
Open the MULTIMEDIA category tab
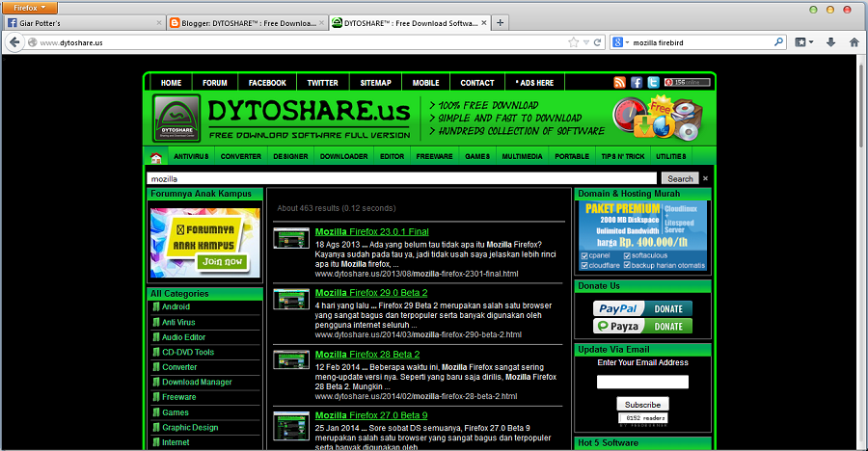coord(522,157)
